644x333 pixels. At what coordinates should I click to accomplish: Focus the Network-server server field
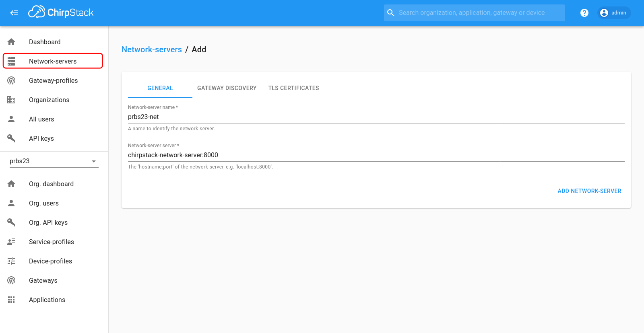pos(376,155)
